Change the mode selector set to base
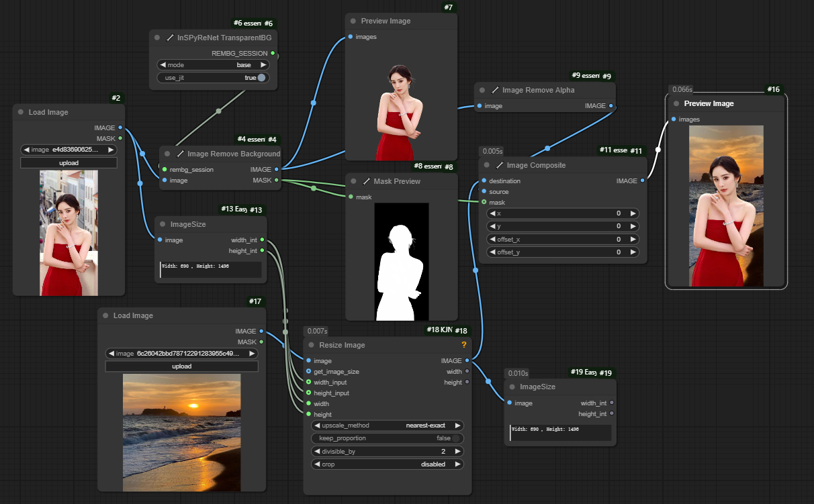 [x=213, y=65]
